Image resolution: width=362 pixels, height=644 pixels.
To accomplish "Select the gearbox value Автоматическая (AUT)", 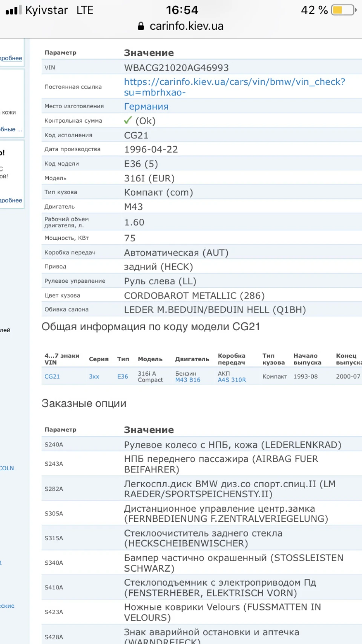I will [x=176, y=253].
